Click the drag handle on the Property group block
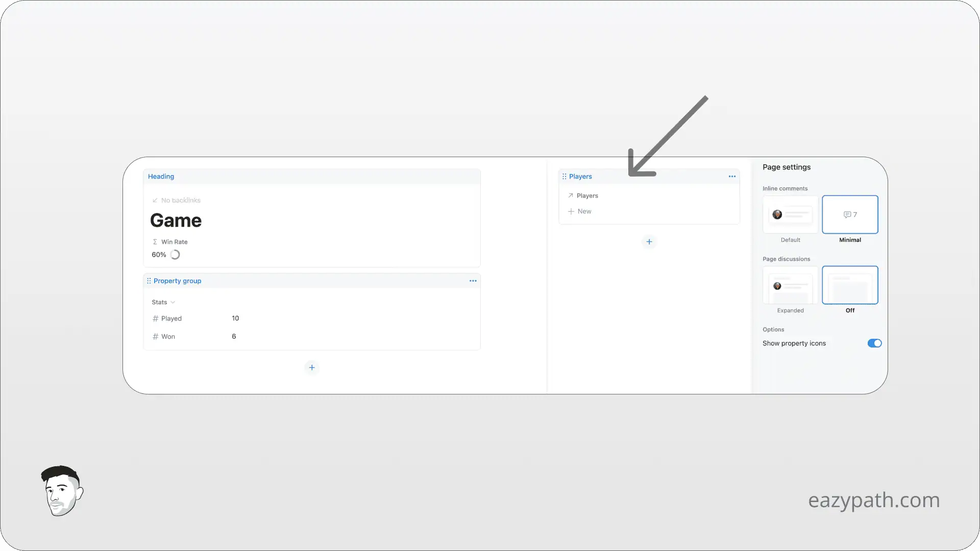This screenshot has width=980, height=551. pos(149,280)
